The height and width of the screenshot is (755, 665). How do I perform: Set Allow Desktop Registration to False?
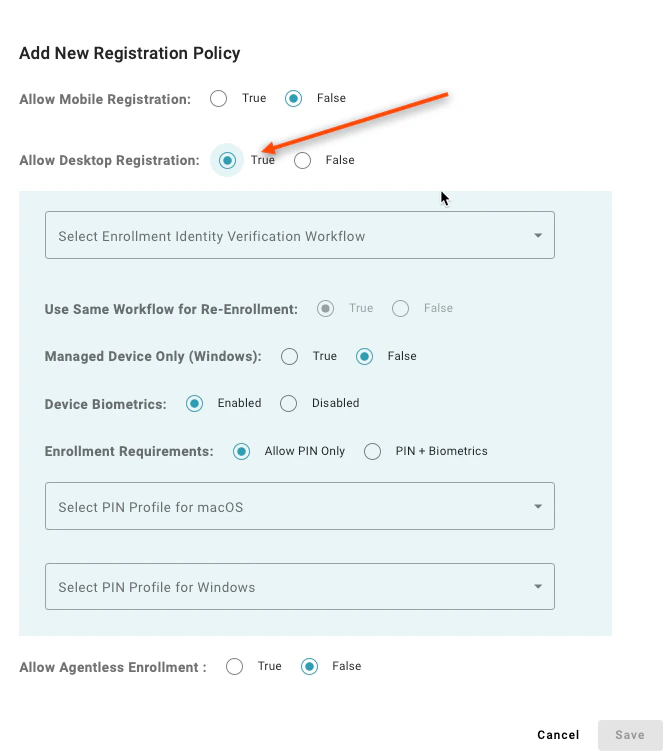click(x=302, y=160)
